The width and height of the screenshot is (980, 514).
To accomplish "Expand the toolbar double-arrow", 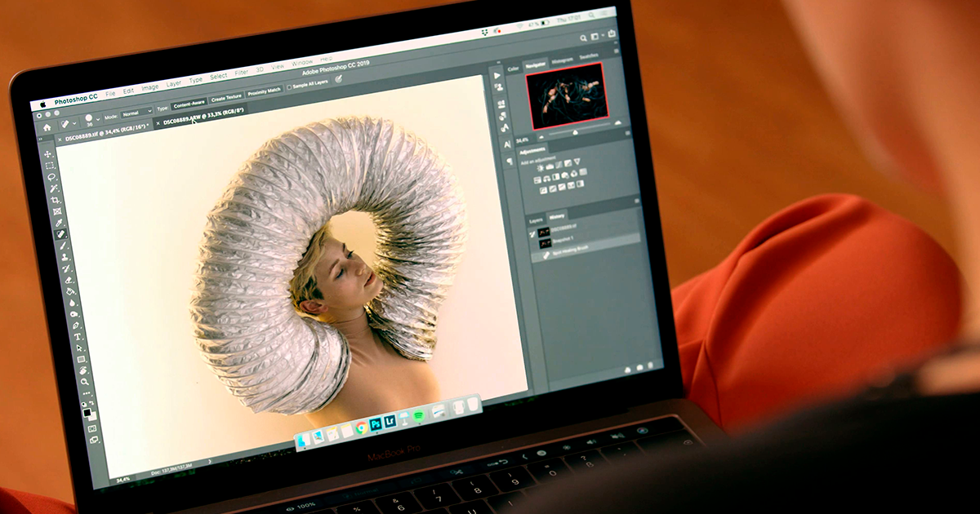I will pos(40,139).
